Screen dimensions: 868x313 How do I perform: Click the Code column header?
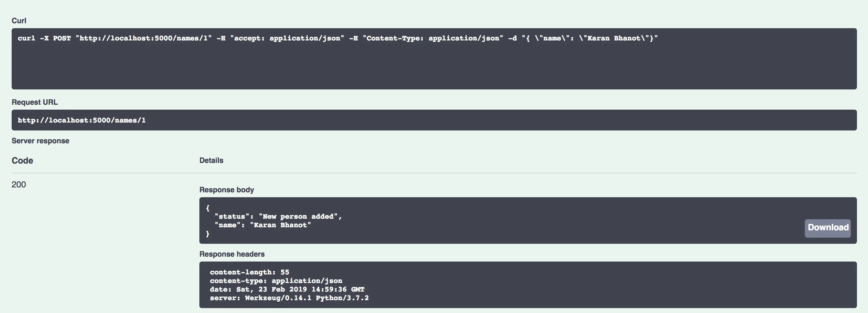[x=22, y=160]
